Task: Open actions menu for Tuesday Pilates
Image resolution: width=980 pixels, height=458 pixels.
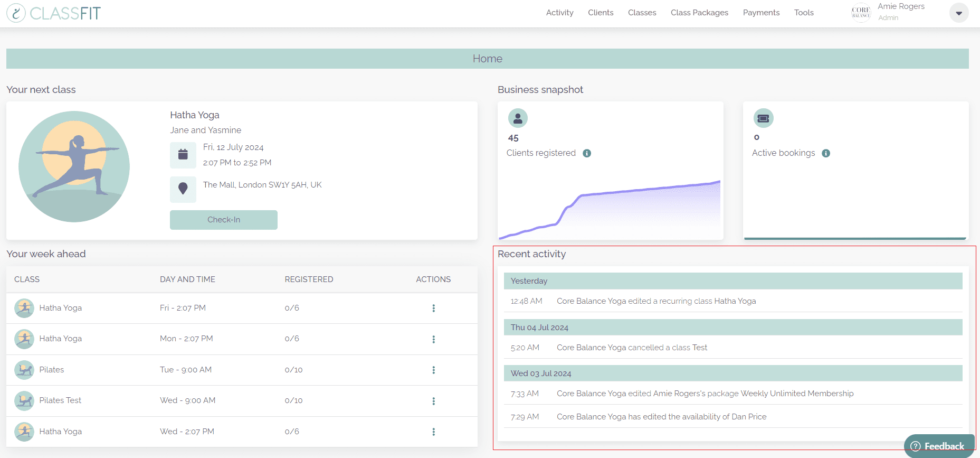Action: click(433, 370)
